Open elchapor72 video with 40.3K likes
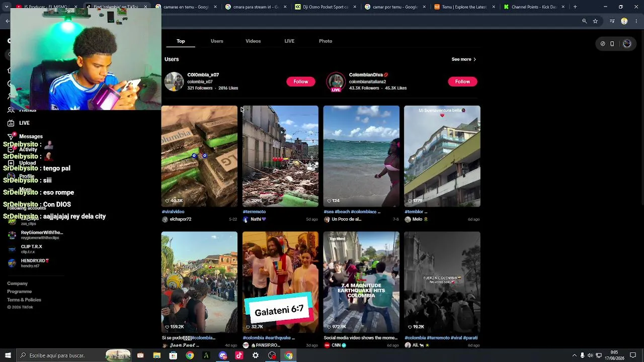The width and height of the screenshot is (644, 362). tap(199, 156)
